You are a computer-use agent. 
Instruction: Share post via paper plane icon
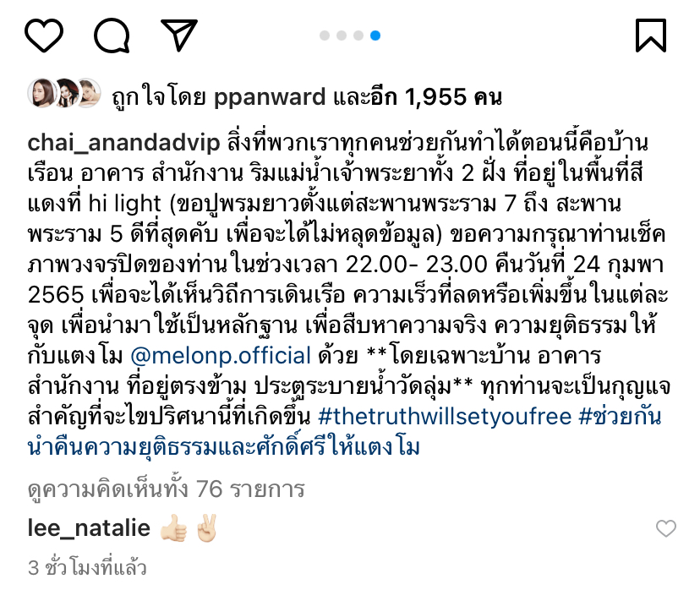pos(179,35)
